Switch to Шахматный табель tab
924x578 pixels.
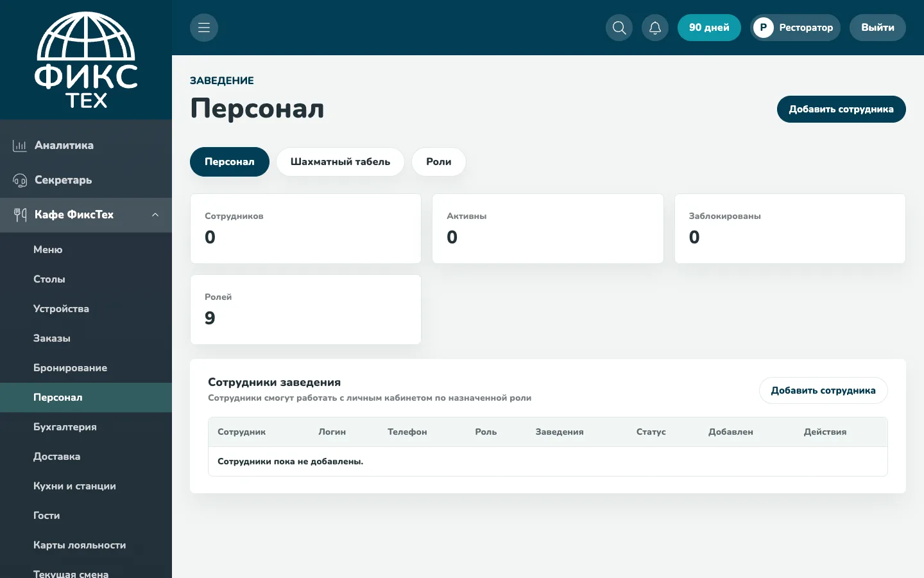(x=340, y=162)
